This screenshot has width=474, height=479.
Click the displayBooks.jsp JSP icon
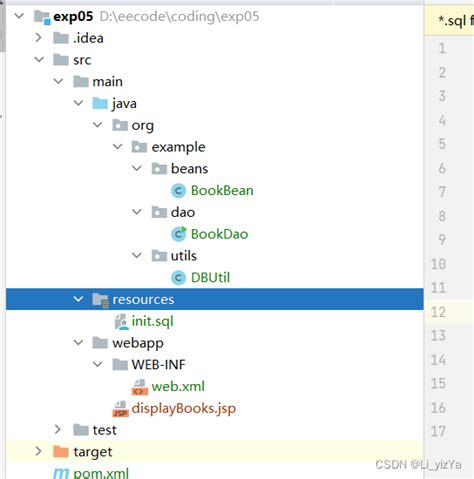tap(120, 409)
